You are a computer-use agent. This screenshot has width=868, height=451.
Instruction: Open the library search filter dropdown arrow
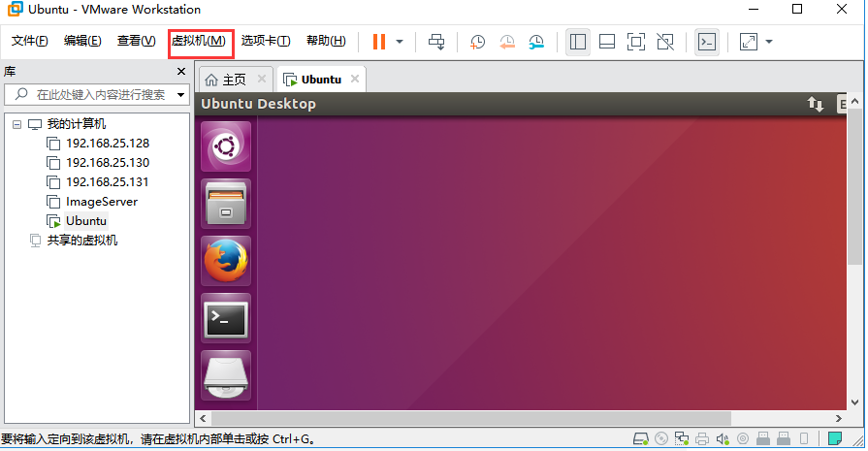tap(180, 95)
